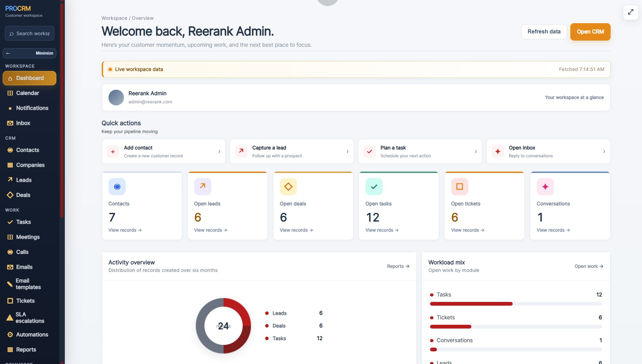This screenshot has width=642, height=364.
Task: Minimize the sidebar
Action: click(x=29, y=53)
